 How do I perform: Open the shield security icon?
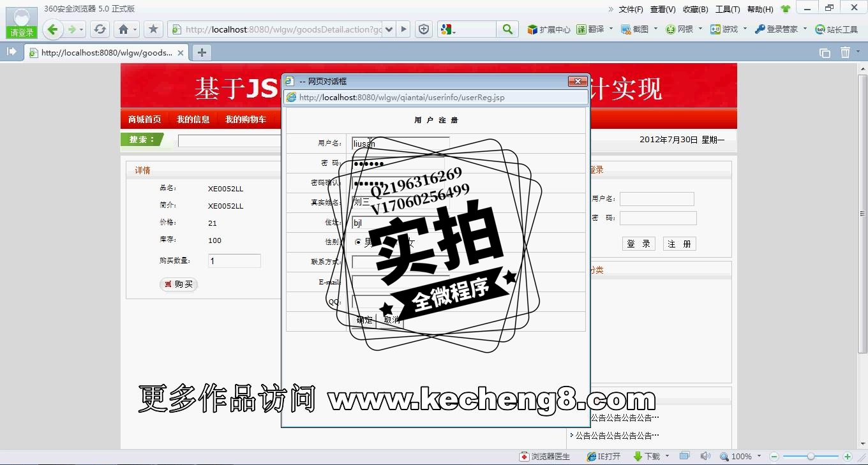[424, 29]
